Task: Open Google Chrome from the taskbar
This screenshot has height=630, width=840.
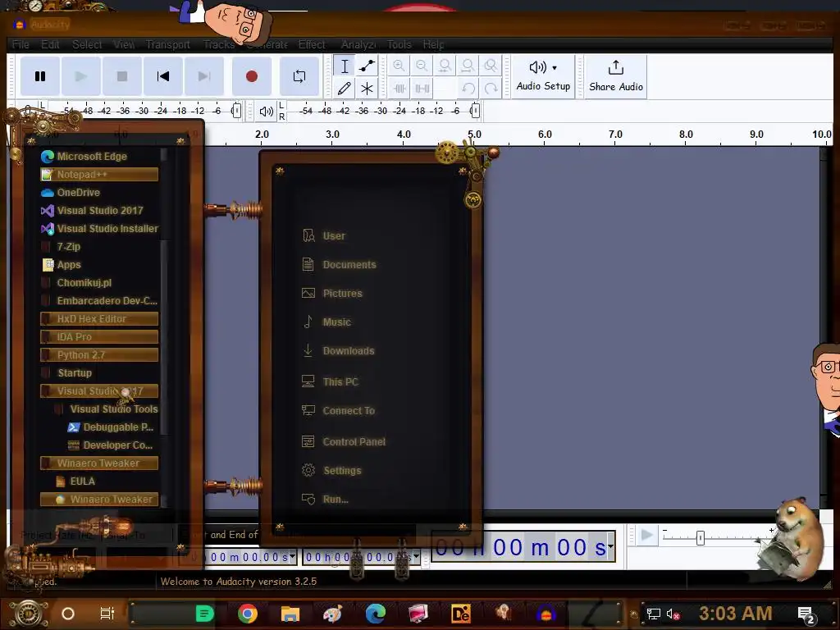Action: click(x=248, y=614)
